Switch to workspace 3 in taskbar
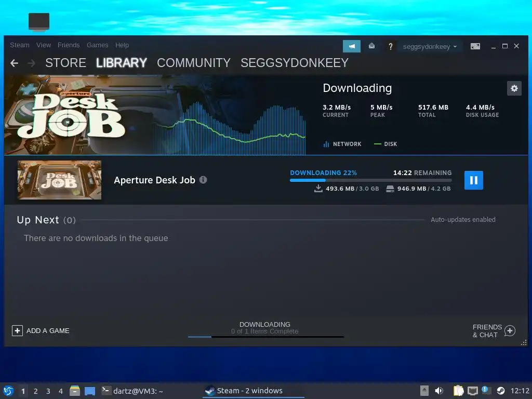The height and width of the screenshot is (399, 532). [x=48, y=391]
